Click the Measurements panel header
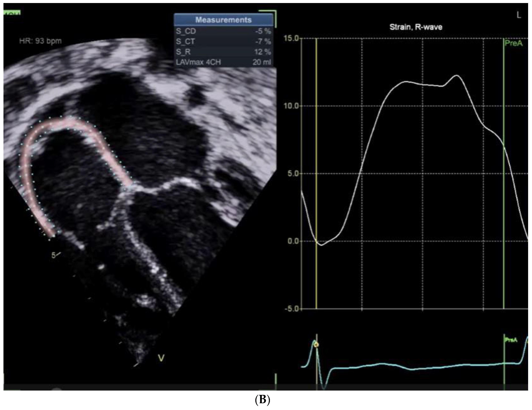 pyautogui.click(x=223, y=20)
